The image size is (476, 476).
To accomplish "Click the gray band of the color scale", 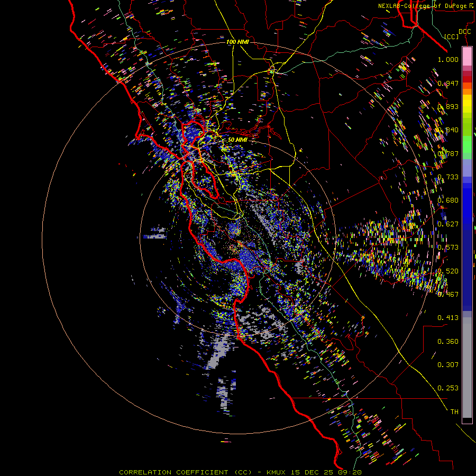I will pos(467,368).
